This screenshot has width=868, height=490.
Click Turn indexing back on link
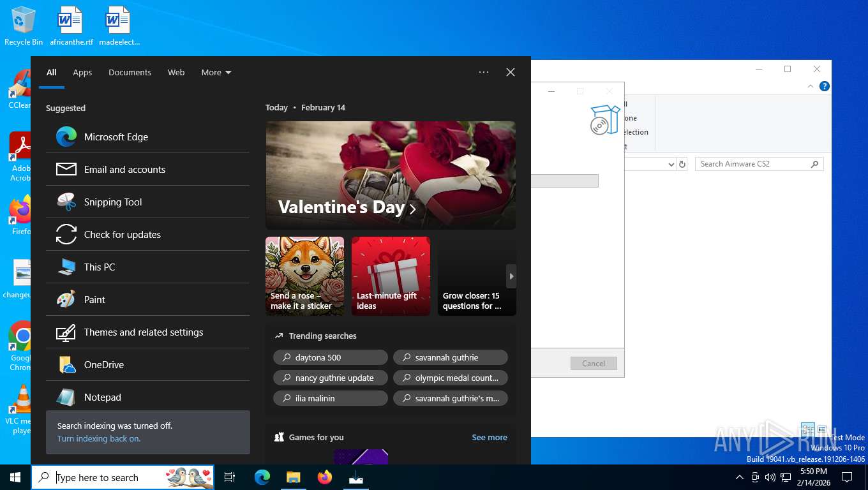99,438
